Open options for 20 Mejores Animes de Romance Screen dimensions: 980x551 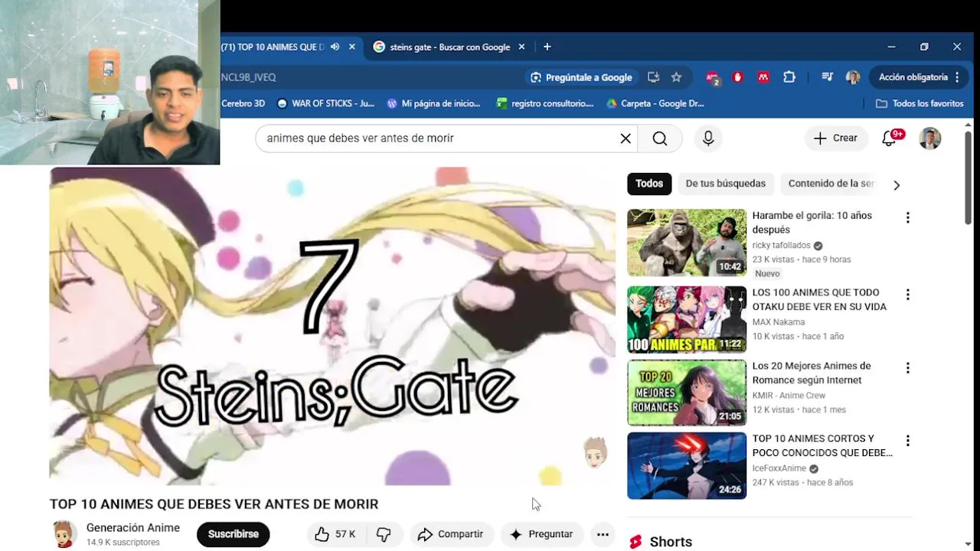point(907,368)
